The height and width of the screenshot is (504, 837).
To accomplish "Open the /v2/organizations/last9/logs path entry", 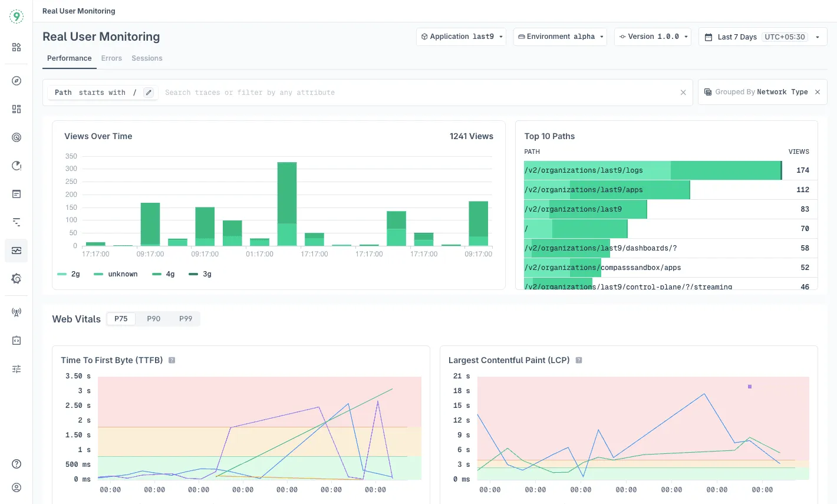I will point(583,170).
